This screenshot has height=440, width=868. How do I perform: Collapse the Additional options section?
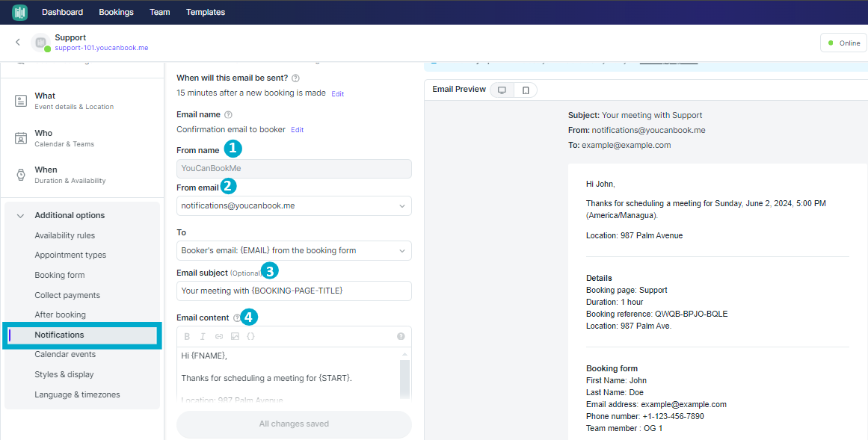[x=20, y=216]
